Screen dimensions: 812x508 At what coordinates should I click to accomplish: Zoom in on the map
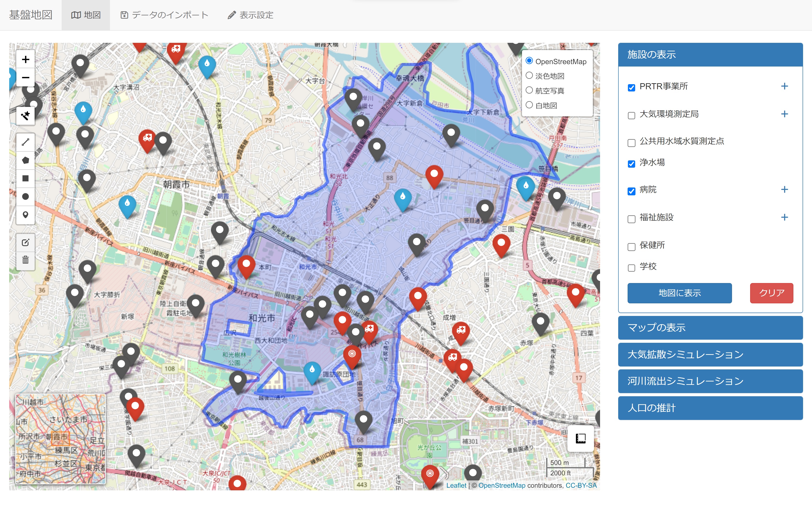point(26,60)
